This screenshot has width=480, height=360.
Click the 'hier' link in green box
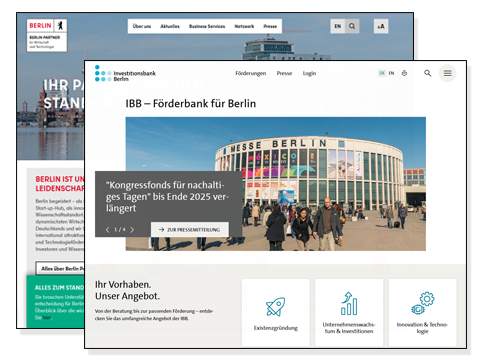point(47,318)
